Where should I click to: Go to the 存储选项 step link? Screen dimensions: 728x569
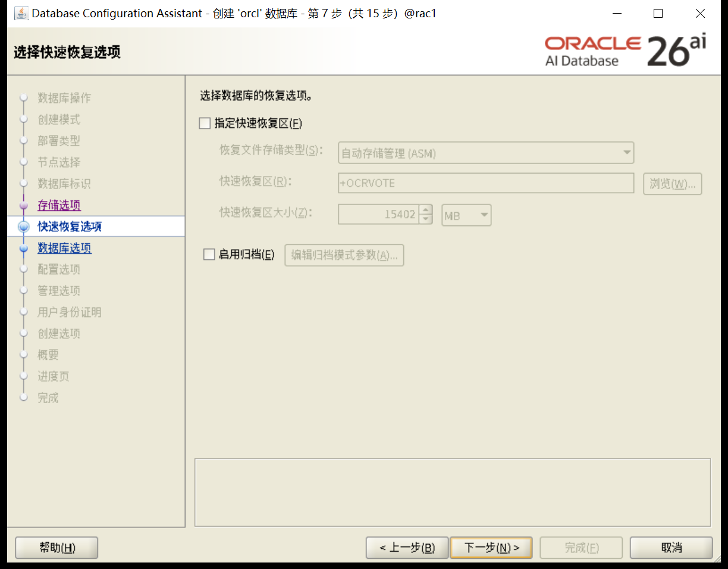click(x=59, y=205)
